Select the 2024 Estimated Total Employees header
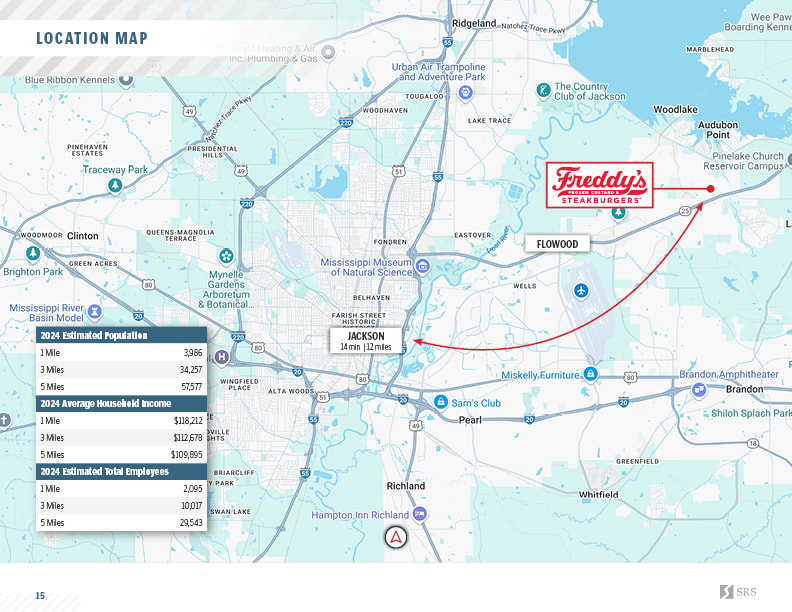This screenshot has width=792, height=612. click(x=122, y=472)
